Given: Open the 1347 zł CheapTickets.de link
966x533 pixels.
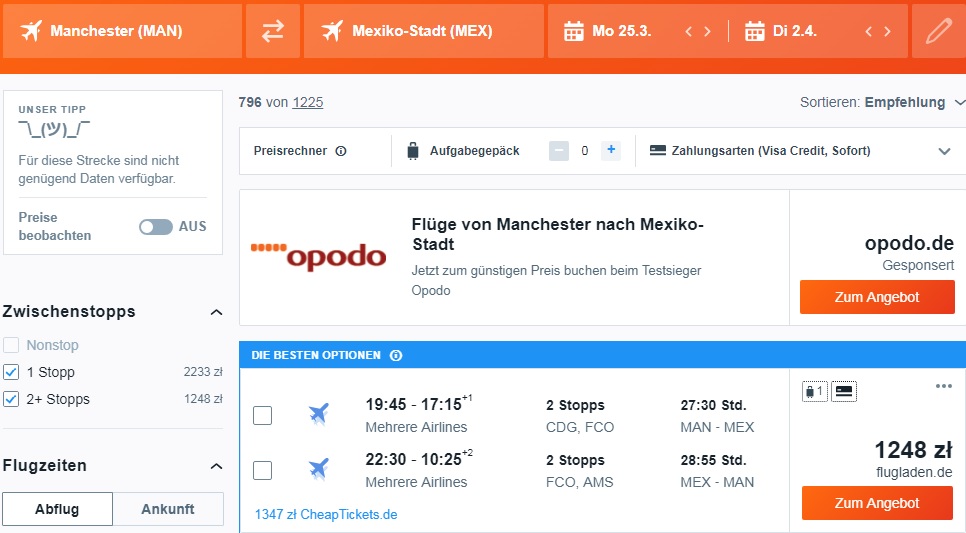Looking at the screenshot, I should pyautogui.click(x=326, y=515).
